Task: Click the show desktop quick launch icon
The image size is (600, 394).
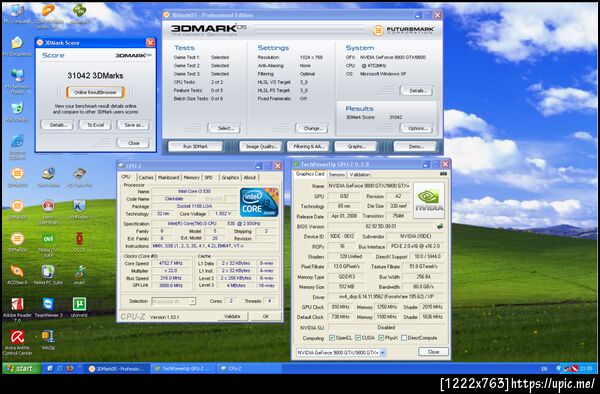Action: click(x=50, y=368)
